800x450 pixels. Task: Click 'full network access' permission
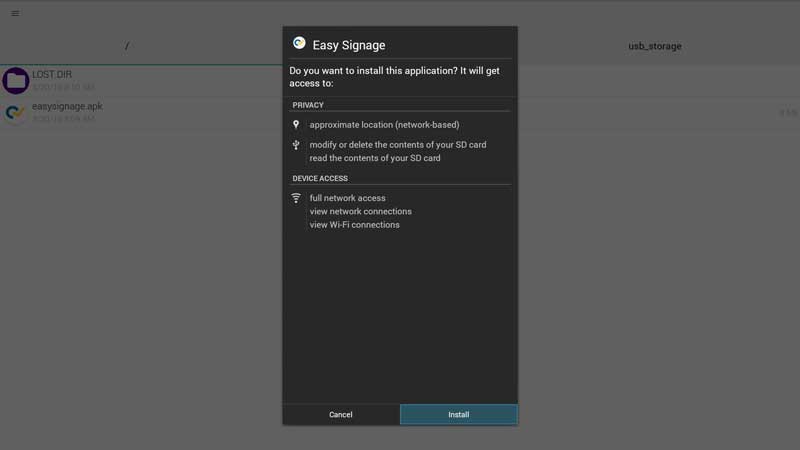pos(347,198)
